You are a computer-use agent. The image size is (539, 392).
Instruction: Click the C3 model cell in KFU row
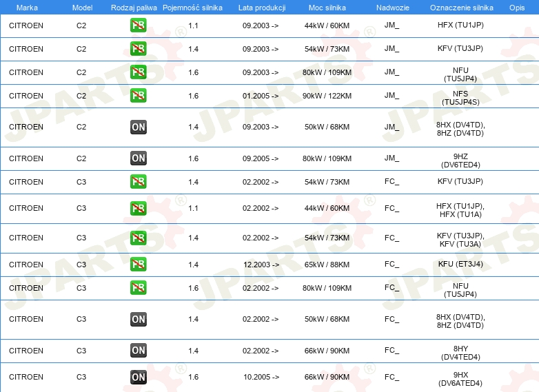tap(81, 265)
